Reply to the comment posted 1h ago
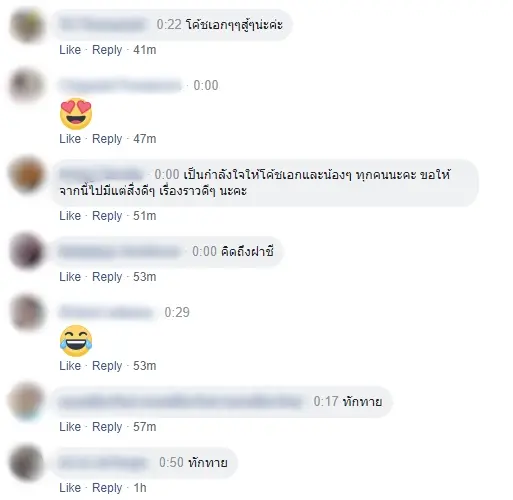Viewport: 513px width, 500px height. (107, 488)
